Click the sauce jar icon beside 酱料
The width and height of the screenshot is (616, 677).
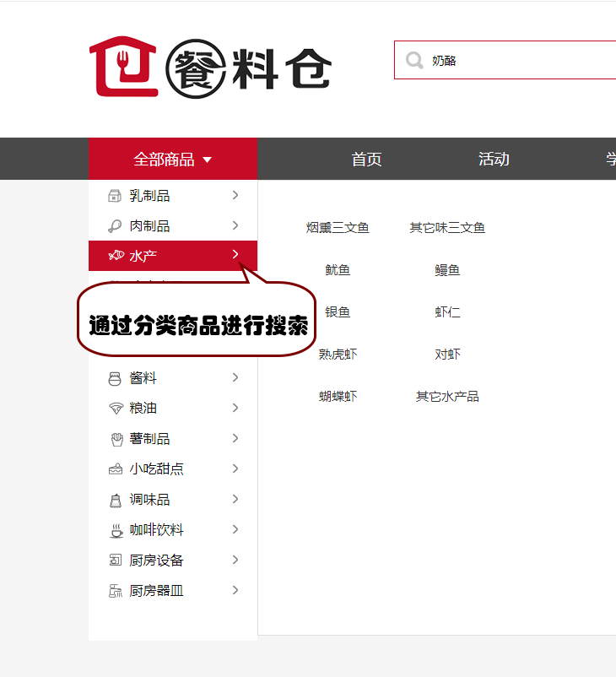point(116,378)
